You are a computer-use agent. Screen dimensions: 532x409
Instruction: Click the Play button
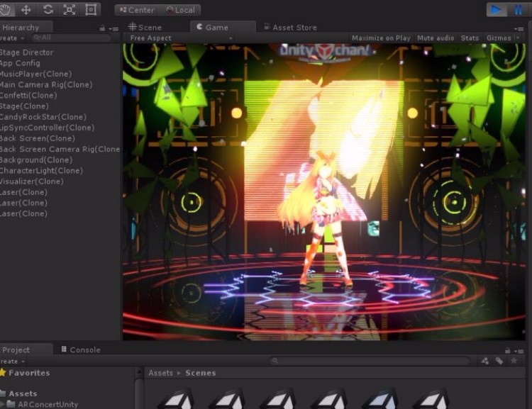pyautogui.click(x=497, y=9)
